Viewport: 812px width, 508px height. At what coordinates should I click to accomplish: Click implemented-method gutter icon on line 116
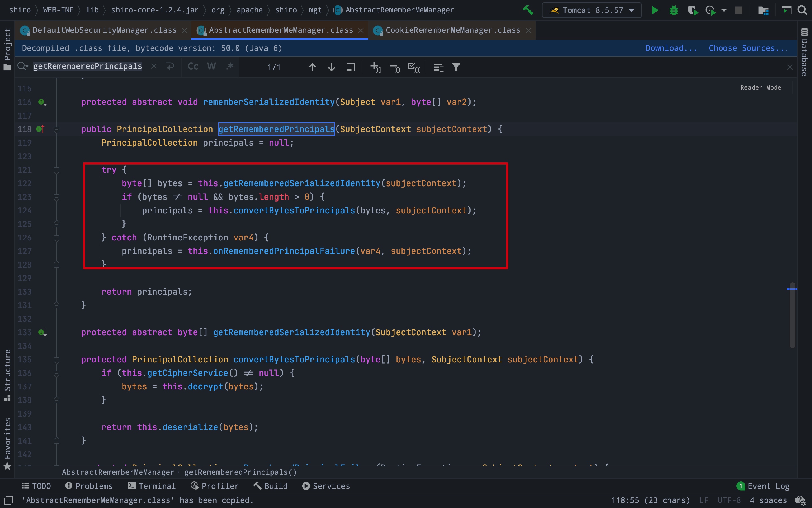tap(42, 102)
